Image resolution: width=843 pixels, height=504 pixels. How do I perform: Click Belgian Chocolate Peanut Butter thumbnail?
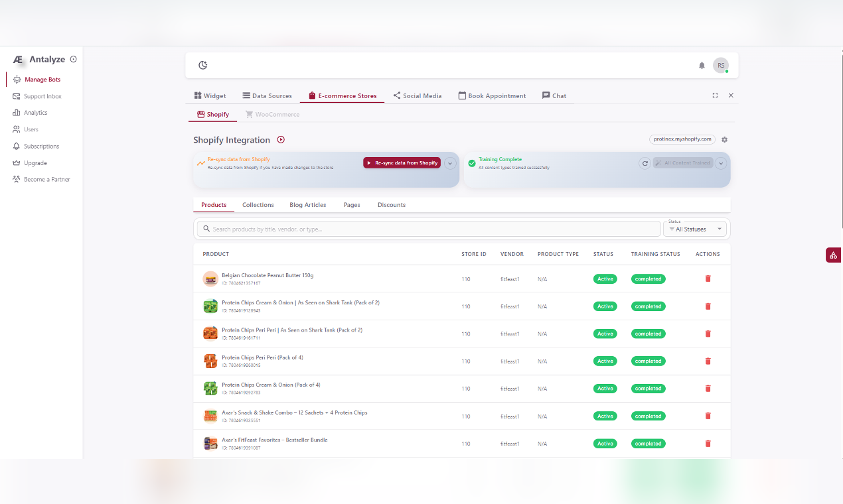(210, 279)
